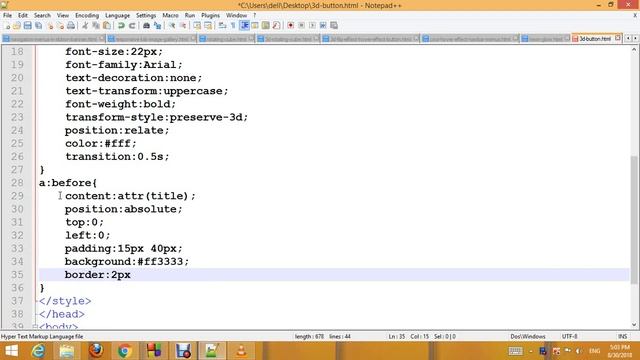Open the Plugins menu

pyautogui.click(x=210, y=15)
